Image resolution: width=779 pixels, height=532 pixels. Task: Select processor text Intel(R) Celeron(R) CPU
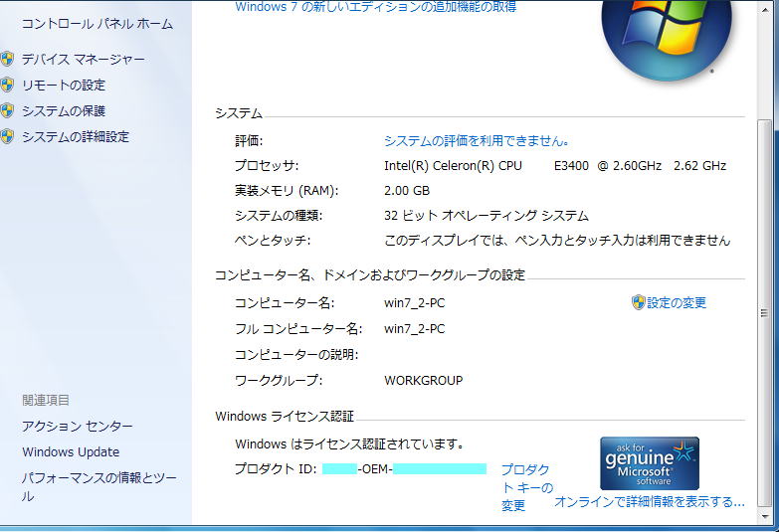[453, 166]
